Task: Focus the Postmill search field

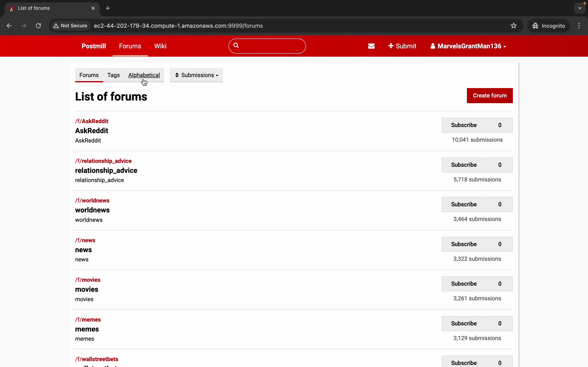Action: [x=271, y=46]
